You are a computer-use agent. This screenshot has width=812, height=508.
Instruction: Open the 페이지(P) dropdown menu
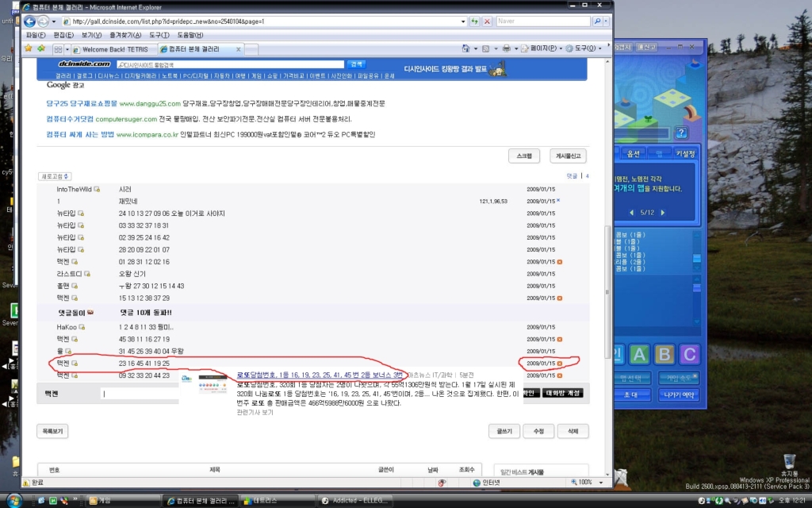click(542, 48)
